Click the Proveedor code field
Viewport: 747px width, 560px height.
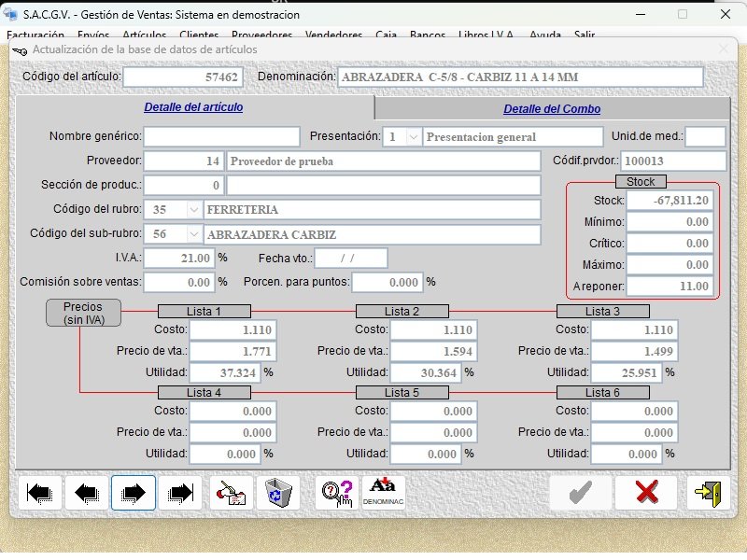[183, 161]
